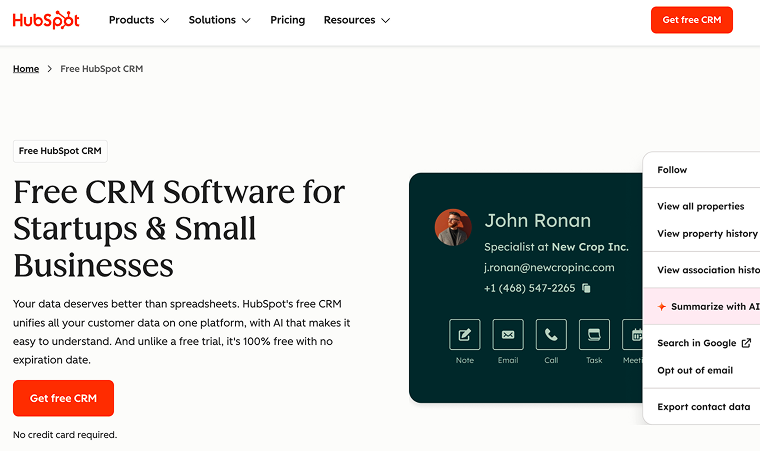The height and width of the screenshot is (451, 760).
Task: Click the Task icon on contact card
Action: [x=594, y=335]
